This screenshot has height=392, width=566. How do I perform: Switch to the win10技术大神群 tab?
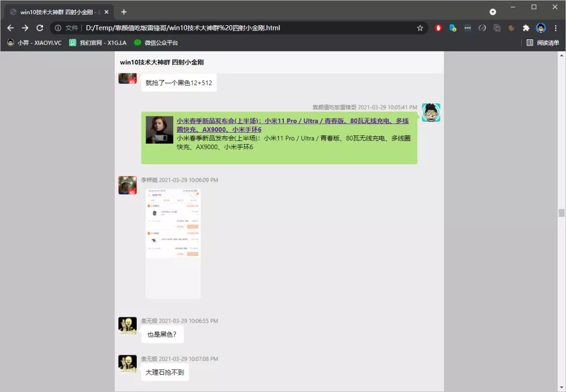click(58, 12)
